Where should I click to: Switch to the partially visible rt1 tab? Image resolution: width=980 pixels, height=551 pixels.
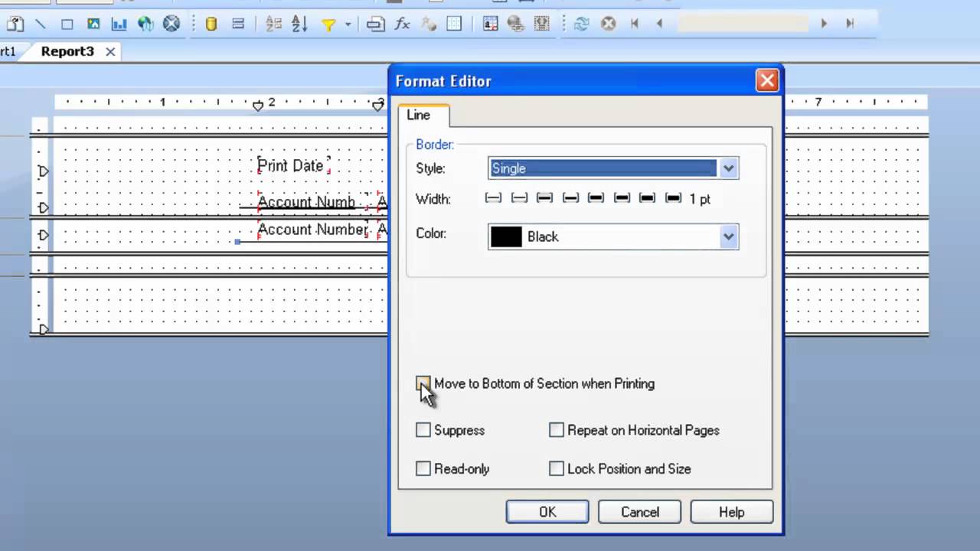(8, 51)
